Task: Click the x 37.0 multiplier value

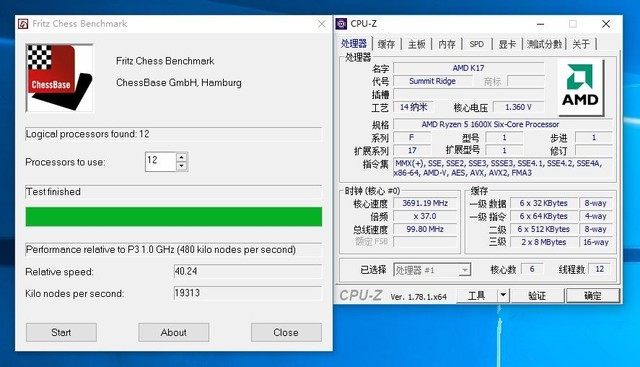Action: point(425,216)
